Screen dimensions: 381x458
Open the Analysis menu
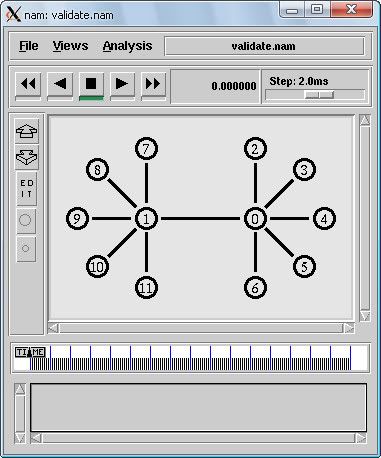point(127,46)
